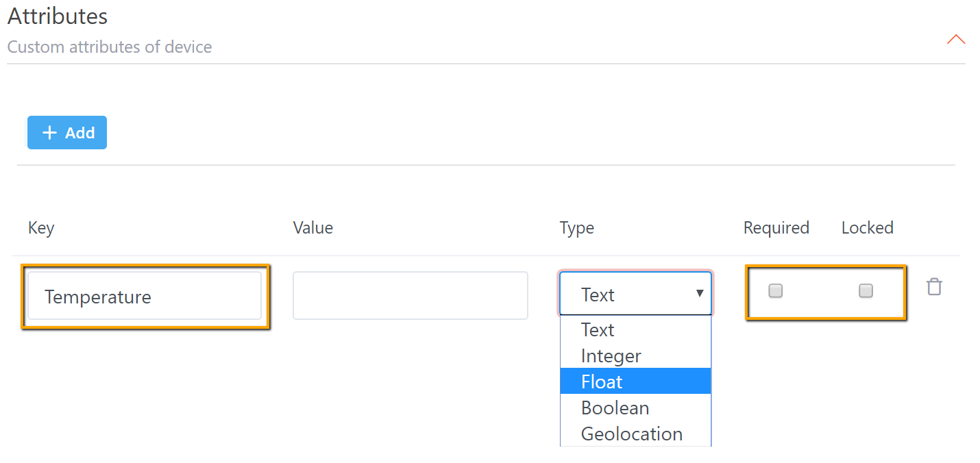The width and height of the screenshot is (980, 463).
Task: Enable the Required checkbox
Action: [x=775, y=291]
